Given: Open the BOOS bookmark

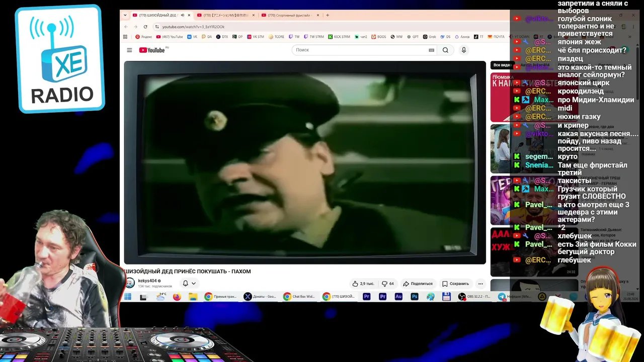Looking at the screenshot, I should (378, 37).
